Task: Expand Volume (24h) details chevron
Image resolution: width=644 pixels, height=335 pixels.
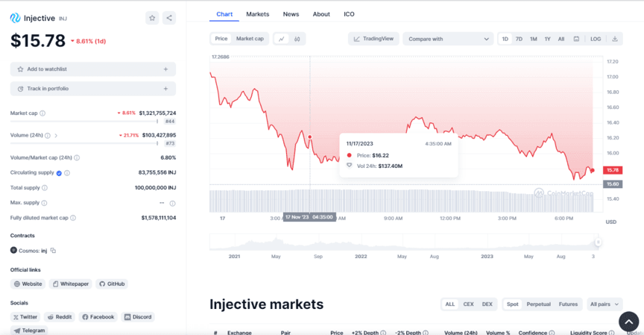Action: pyautogui.click(x=56, y=136)
